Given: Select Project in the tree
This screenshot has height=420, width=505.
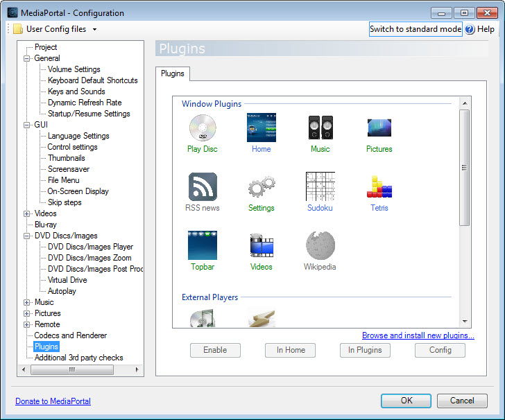Looking at the screenshot, I should [x=46, y=47].
